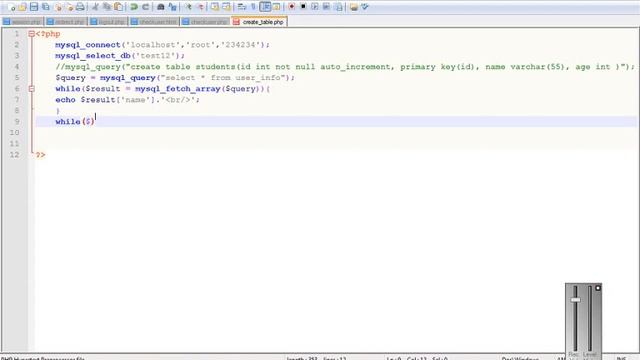
Task: Toggle show all characters
Action: tap(253, 7)
